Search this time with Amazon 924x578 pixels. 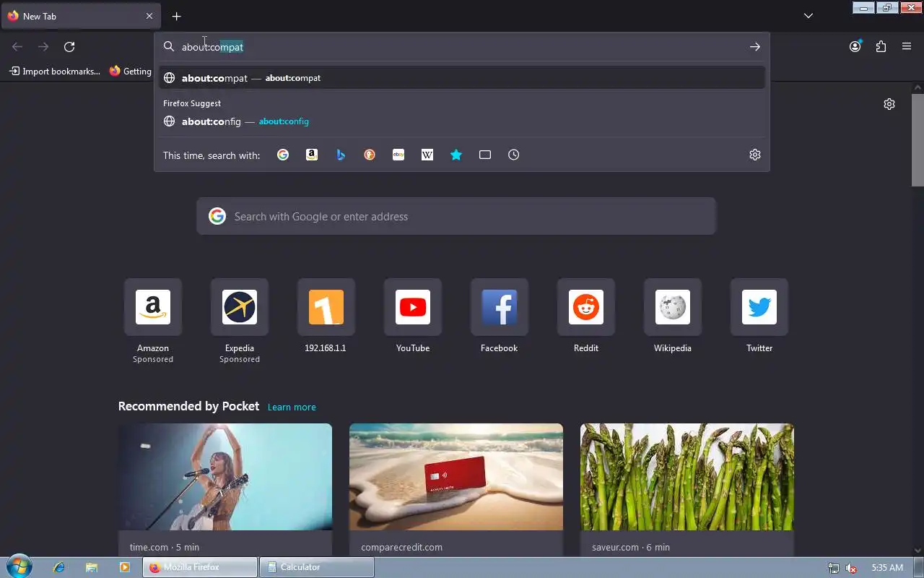pyautogui.click(x=312, y=155)
